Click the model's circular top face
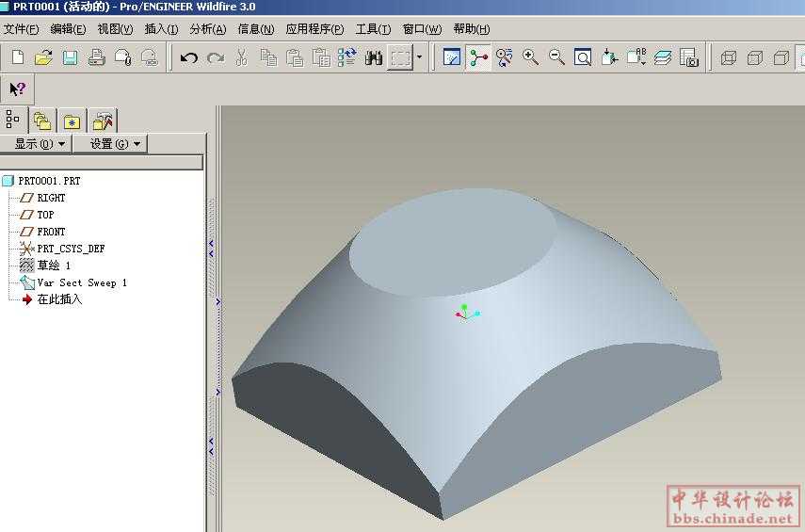Screen dimensions: 805x532 [x=453, y=242]
